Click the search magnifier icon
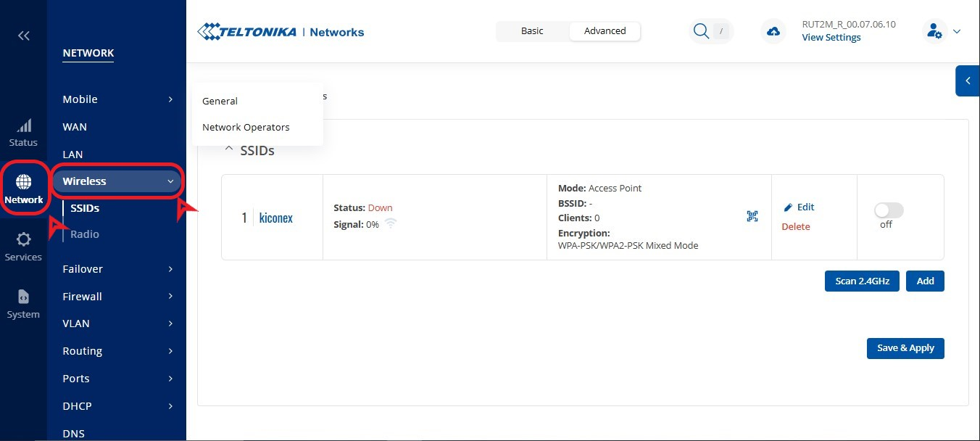 [x=701, y=31]
